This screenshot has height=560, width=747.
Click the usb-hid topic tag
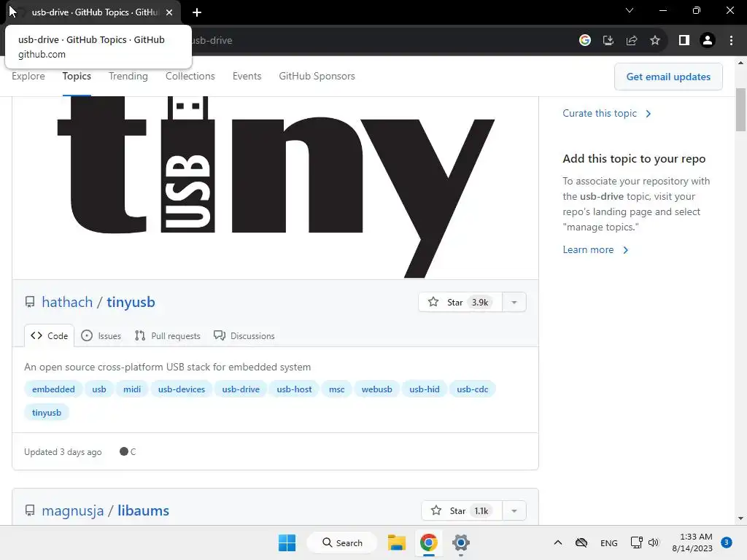[x=424, y=389]
